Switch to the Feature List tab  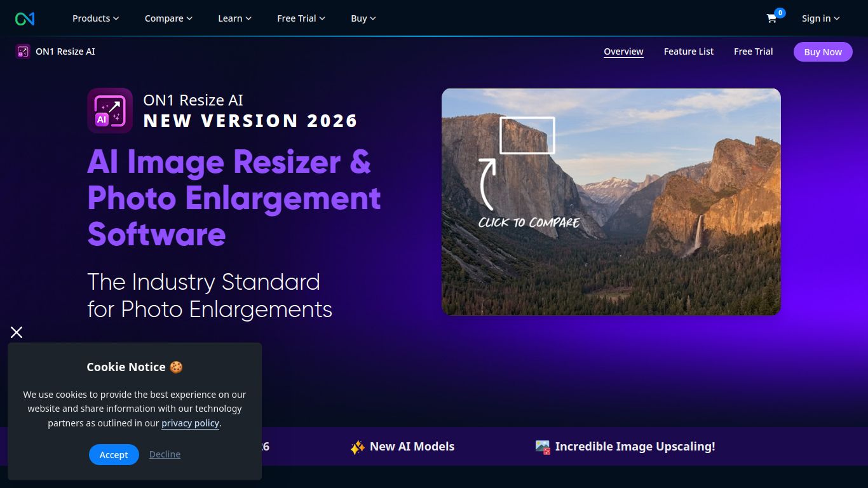[x=688, y=51]
